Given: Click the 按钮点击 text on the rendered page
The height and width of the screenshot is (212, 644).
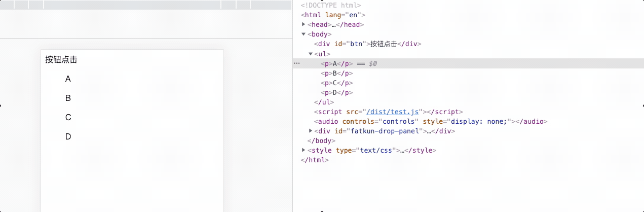Looking at the screenshot, I should pyautogui.click(x=61, y=60).
